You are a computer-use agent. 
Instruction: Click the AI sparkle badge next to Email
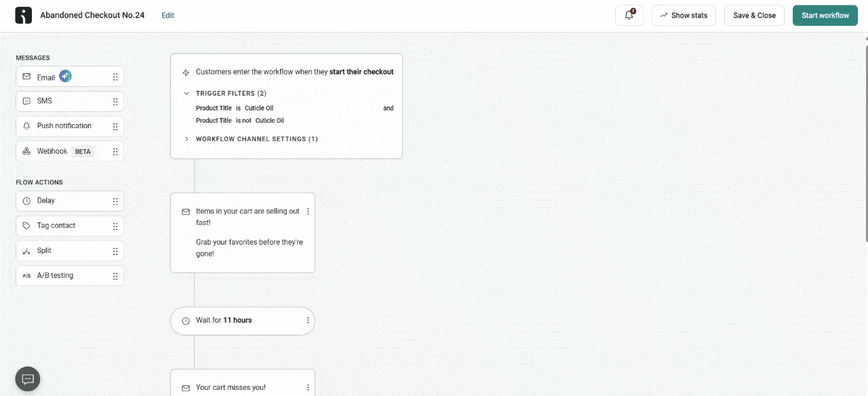pos(66,76)
